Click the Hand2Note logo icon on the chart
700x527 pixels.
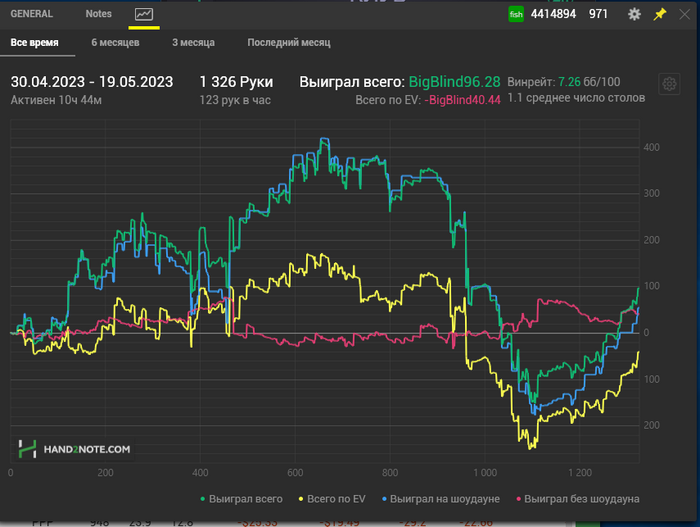[x=27, y=449]
